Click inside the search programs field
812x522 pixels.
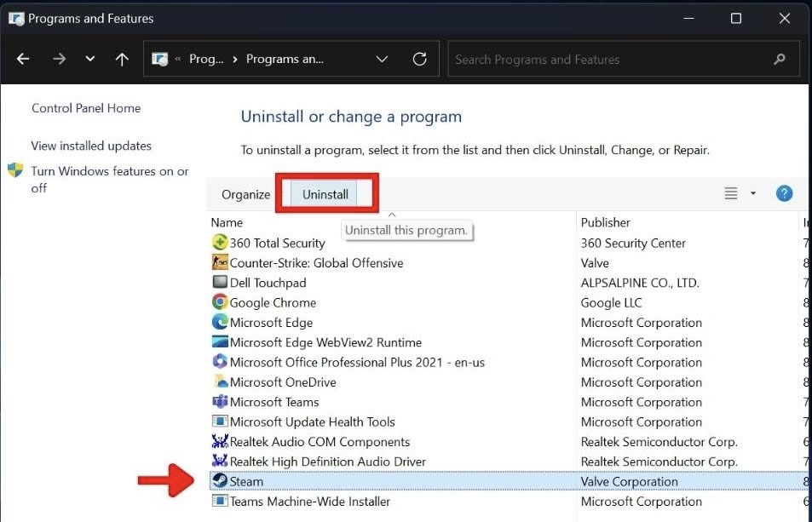596,59
